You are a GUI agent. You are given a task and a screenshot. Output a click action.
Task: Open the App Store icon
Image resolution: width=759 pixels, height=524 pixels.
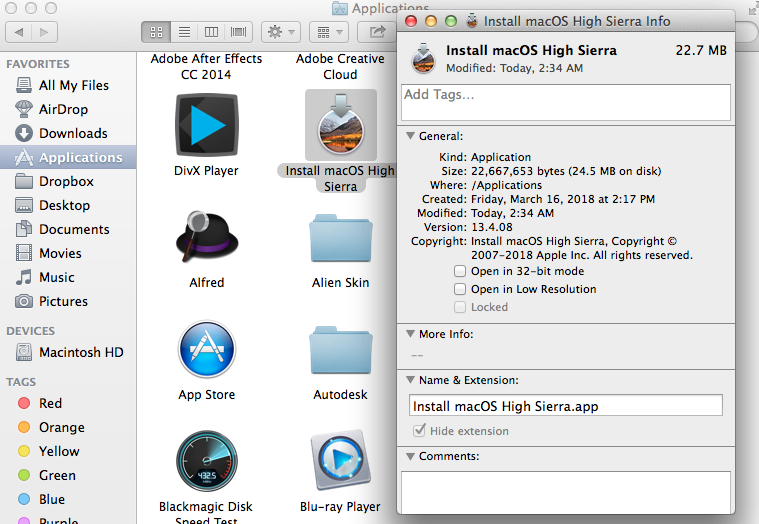(206, 350)
